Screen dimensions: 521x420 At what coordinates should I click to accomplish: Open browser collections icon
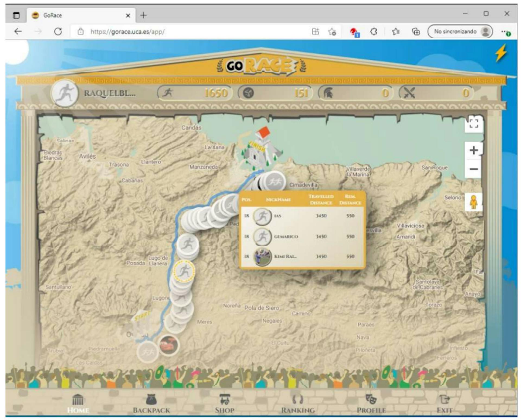click(416, 31)
